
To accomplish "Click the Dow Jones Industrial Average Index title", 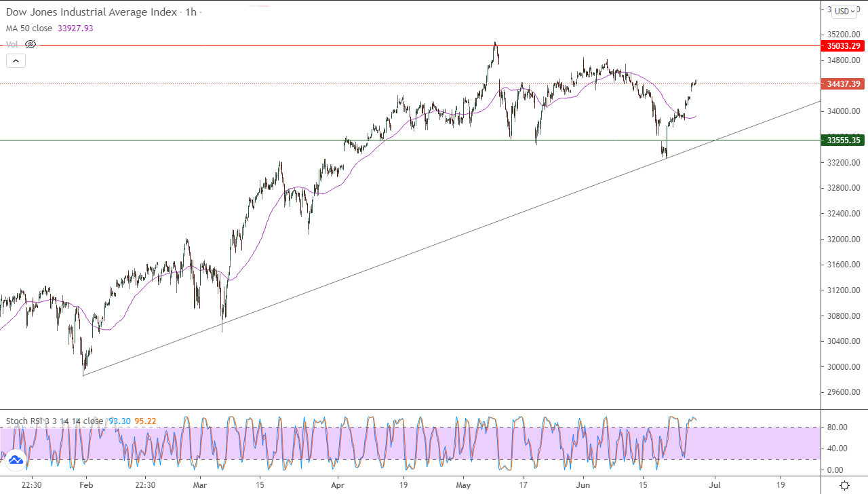I will tap(92, 12).
